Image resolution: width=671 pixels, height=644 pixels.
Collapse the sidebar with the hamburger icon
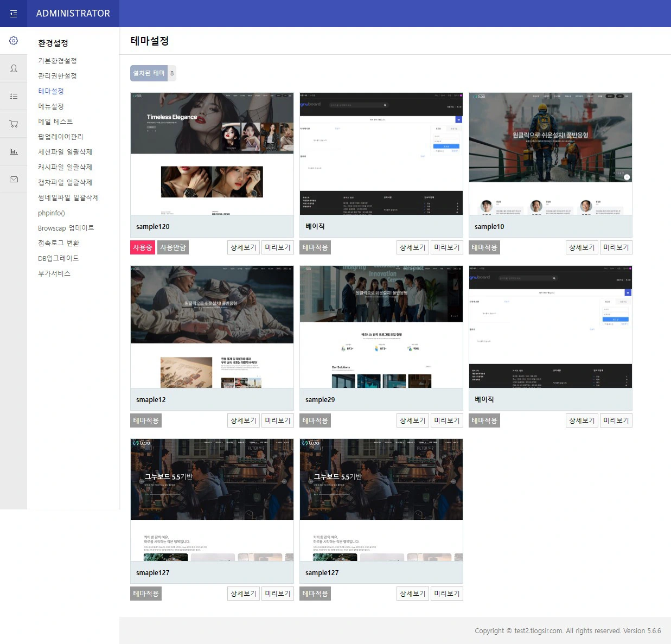point(14,14)
